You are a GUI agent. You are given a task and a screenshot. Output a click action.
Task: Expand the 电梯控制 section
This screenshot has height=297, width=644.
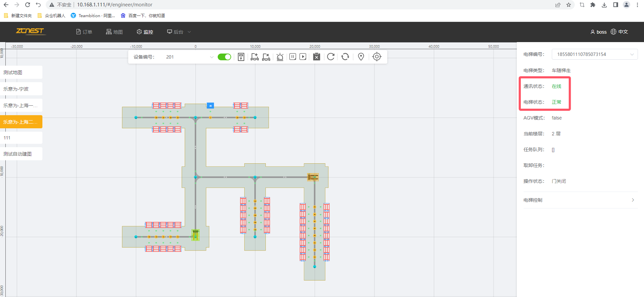pyautogui.click(x=580, y=200)
